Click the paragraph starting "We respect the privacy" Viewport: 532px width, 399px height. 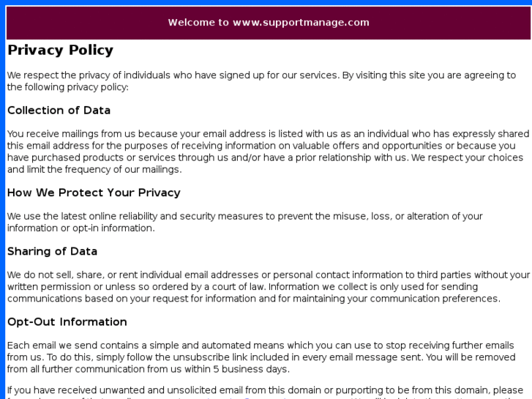261,81
